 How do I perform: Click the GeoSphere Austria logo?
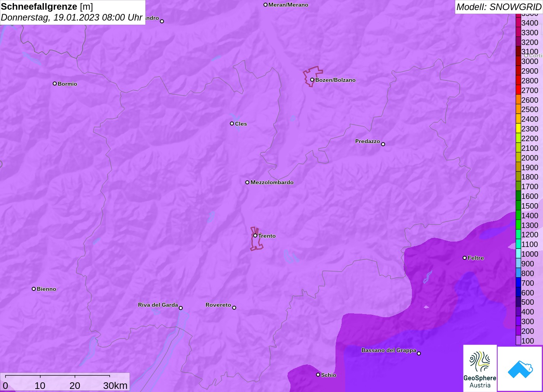pos(480,368)
